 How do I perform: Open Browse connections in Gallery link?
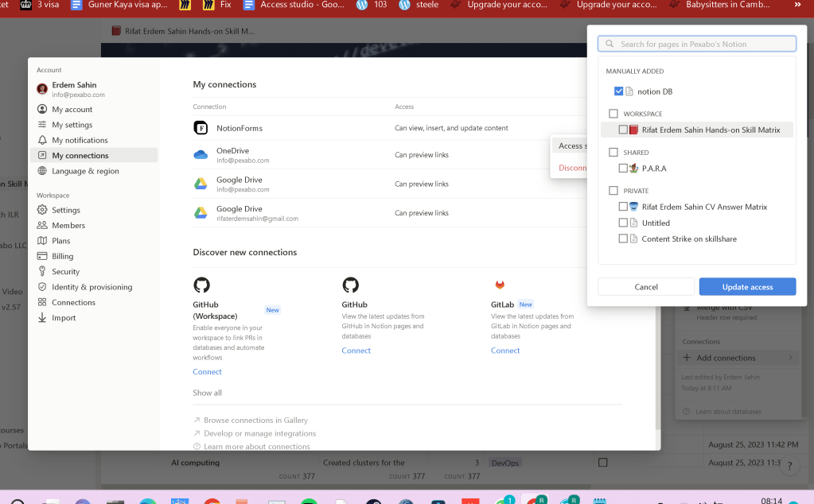[250, 420]
